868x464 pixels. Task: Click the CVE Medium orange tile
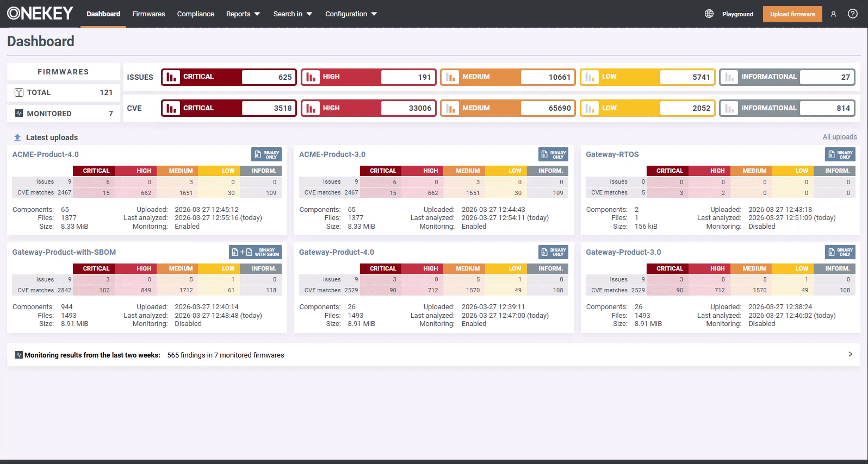point(508,108)
